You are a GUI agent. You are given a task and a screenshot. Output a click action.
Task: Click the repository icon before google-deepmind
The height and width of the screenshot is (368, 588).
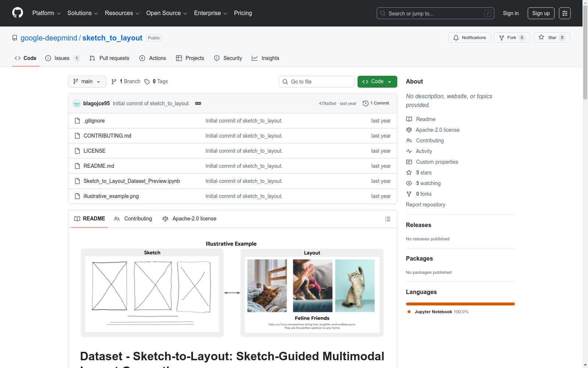coord(15,38)
